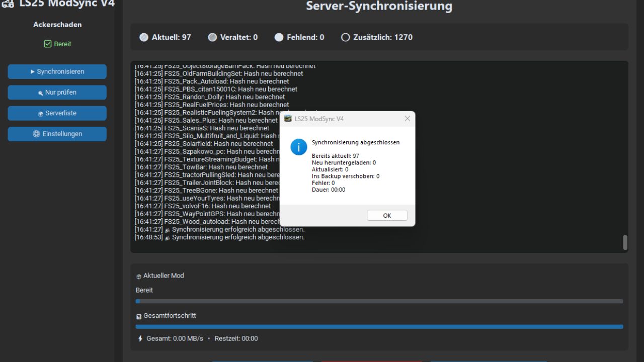Image resolution: width=644 pixels, height=362 pixels.
Task: Click log line FS25_Sales_Plus
Action: pos(206,120)
